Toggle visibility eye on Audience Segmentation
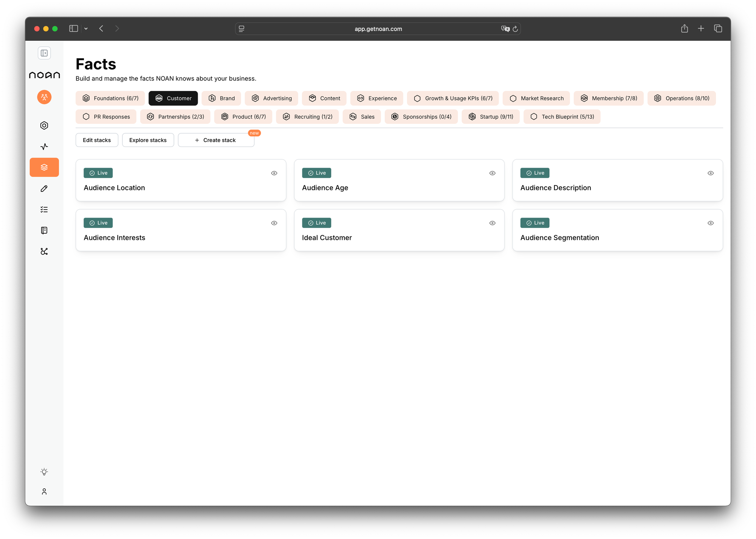Screen dimensions: 756x539 click(710, 223)
